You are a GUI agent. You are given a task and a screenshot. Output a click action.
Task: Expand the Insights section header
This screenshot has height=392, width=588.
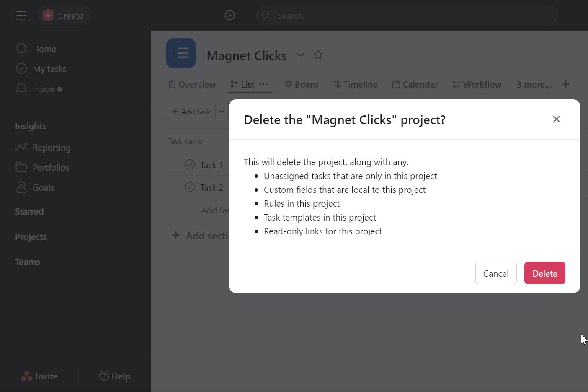pos(31,126)
